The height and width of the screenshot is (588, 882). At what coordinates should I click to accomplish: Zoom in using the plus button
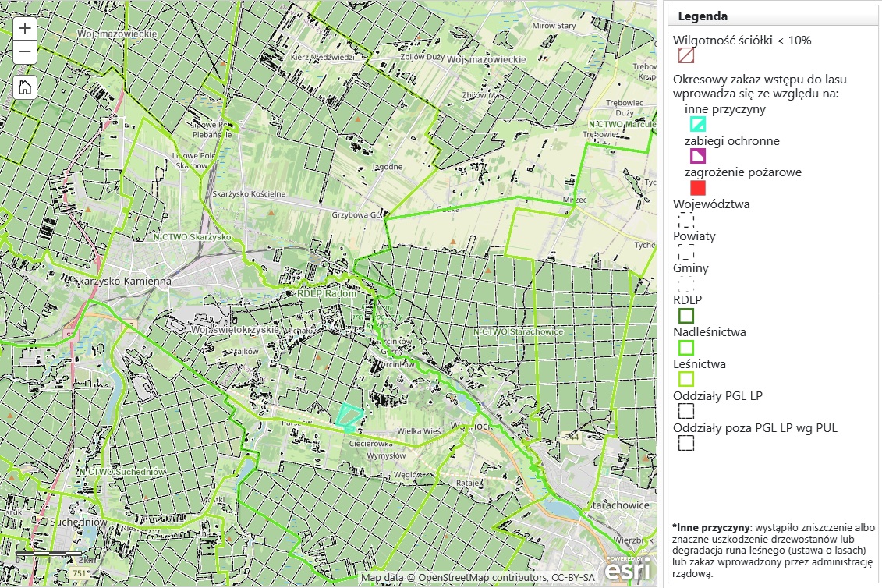pos(25,28)
